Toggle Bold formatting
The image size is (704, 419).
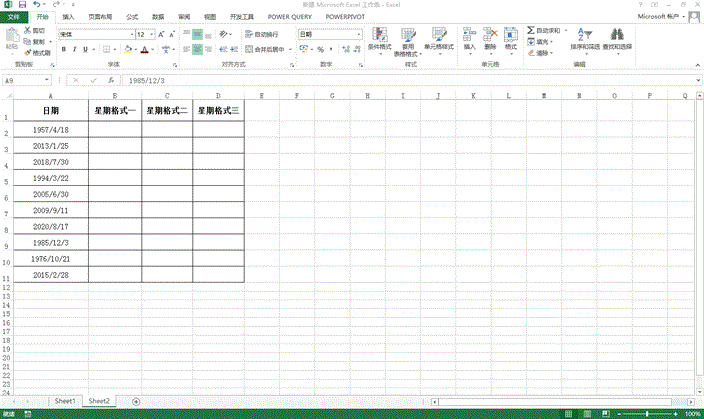pos(62,49)
